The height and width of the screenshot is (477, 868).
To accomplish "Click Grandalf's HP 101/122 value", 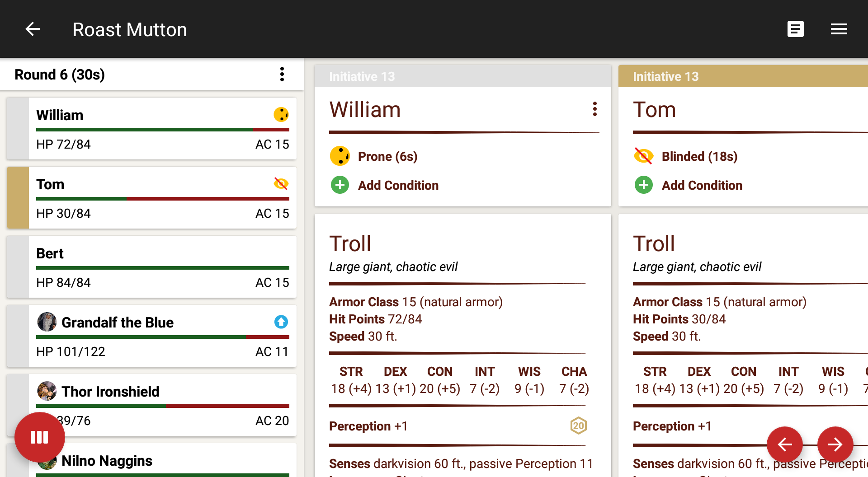I will click(x=71, y=351).
